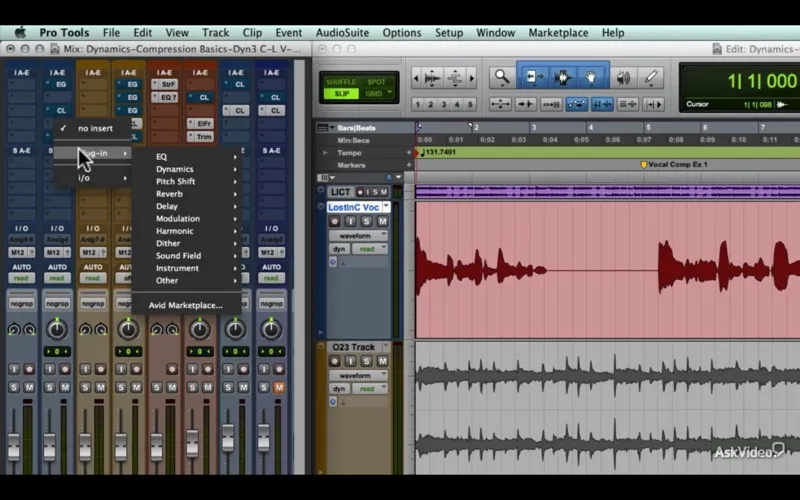Open the Bars|Beats ruler view menu
This screenshot has width=800, height=500.
tap(326, 128)
